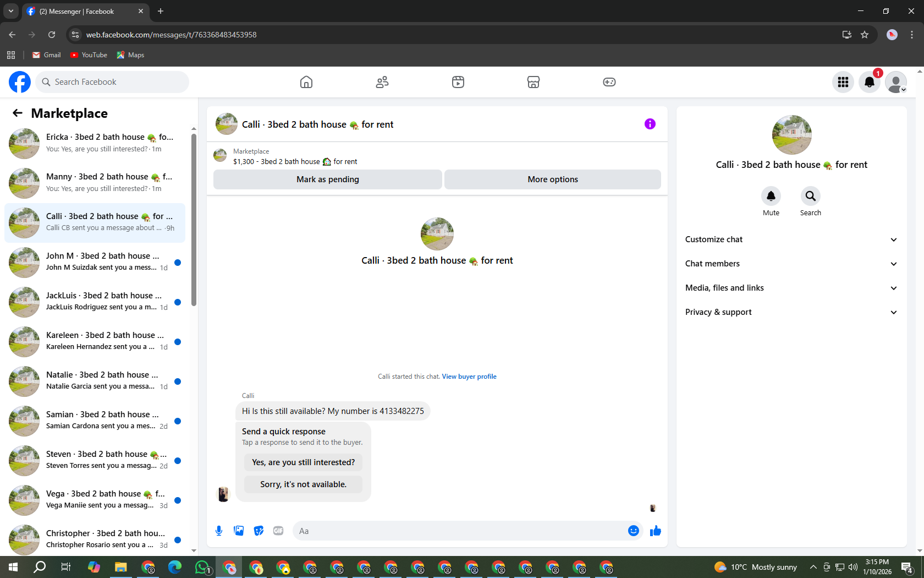Expand Privacy & support section
This screenshot has height=578, width=924.
(x=791, y=312)
